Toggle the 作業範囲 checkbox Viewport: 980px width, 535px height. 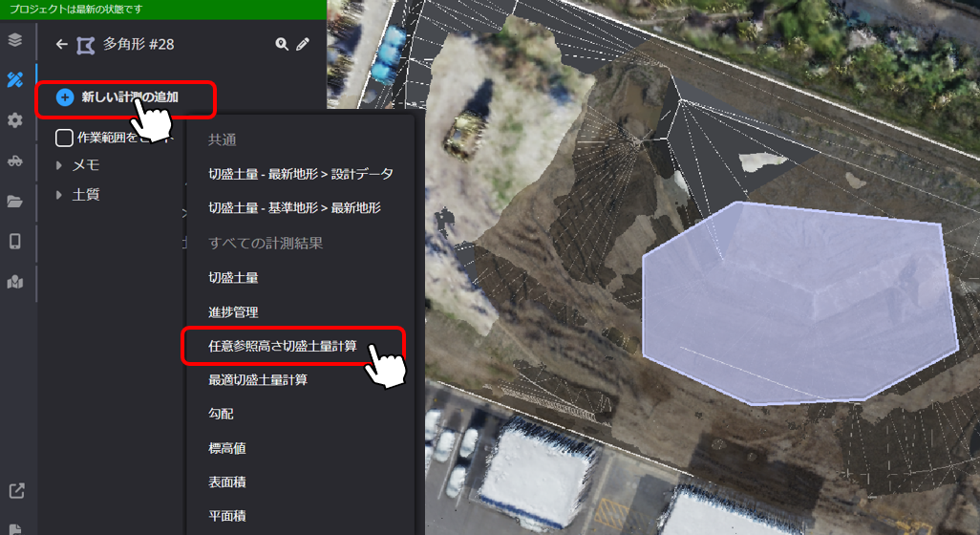(x=64, y=138)
